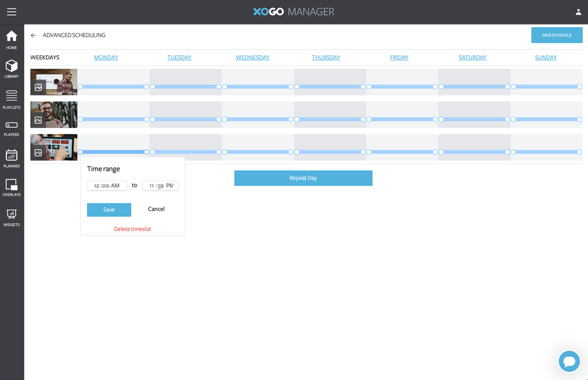588x380 pixels.
Task: Open the Playlists section
Action: pos(11,100)
